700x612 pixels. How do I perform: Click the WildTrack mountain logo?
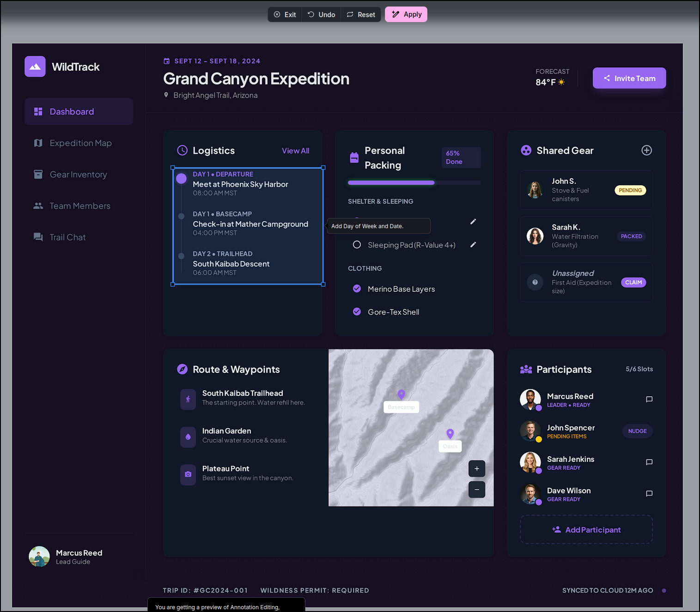point(35,67)
